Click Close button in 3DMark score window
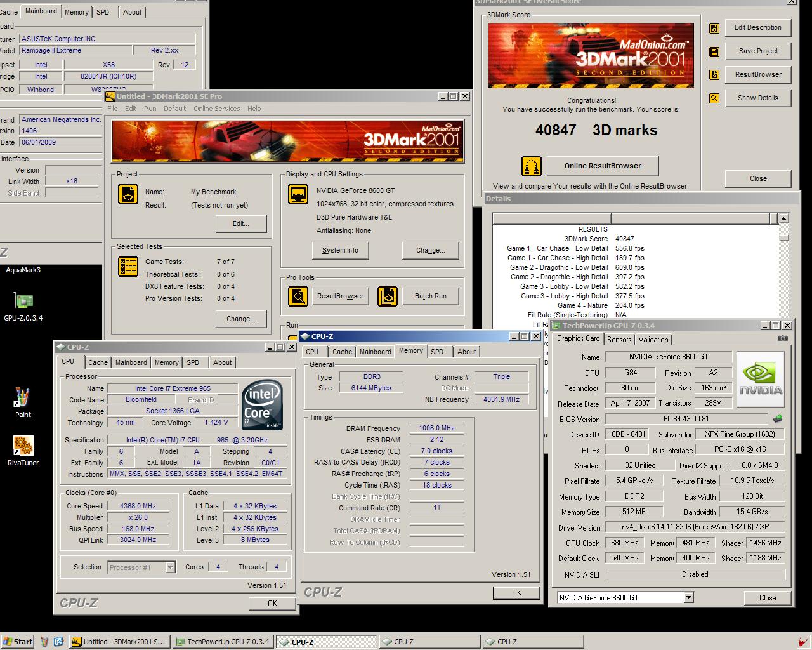The width and height of the screenshot is (812, 650). coord(757,179)
